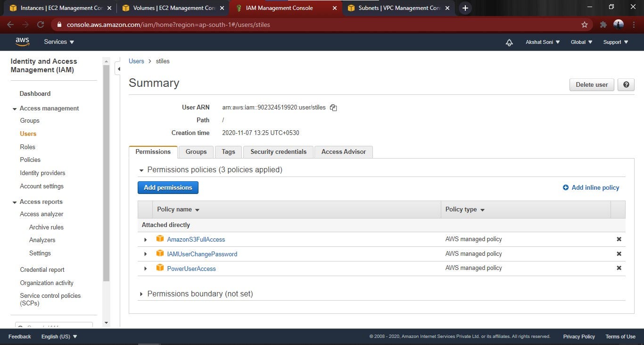Open the IAMUserChangePassword policy link
Viewport: 644px width, 345px height.
pos(202,254)
